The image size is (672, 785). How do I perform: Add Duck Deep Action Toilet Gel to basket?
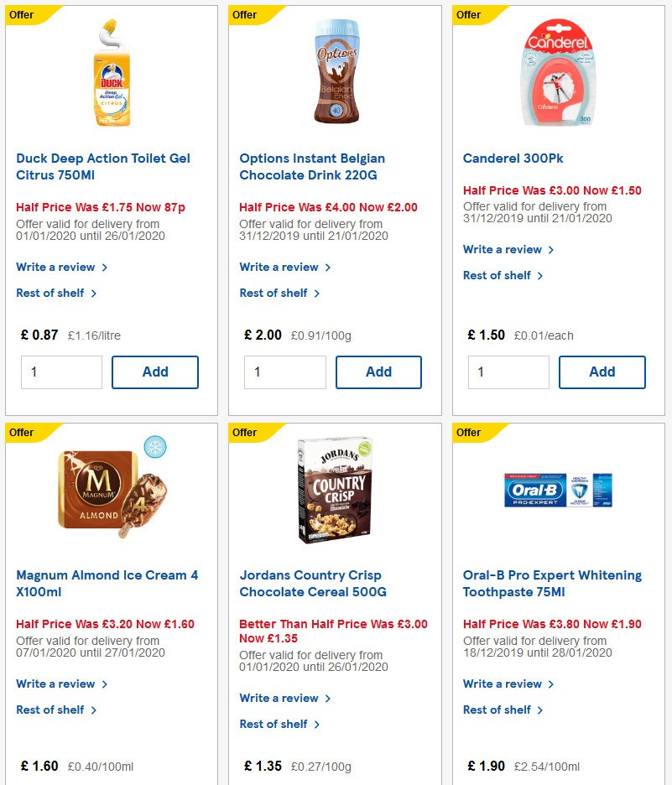coord(155,372)
